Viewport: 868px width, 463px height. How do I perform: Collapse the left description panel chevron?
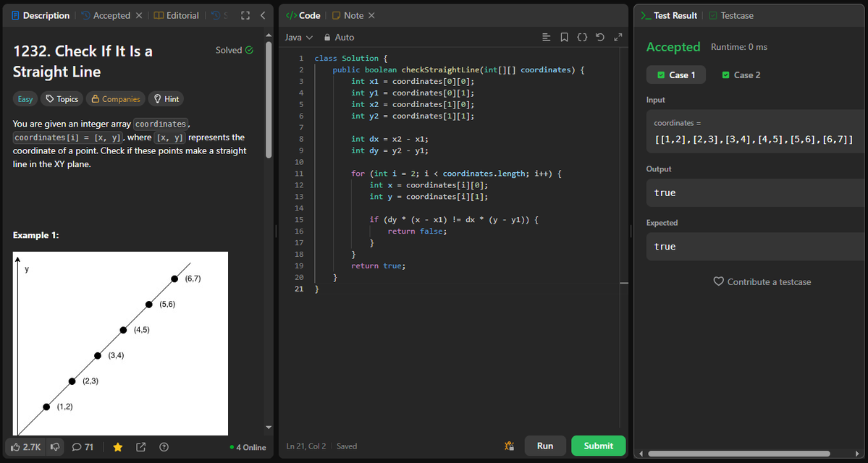263,14
